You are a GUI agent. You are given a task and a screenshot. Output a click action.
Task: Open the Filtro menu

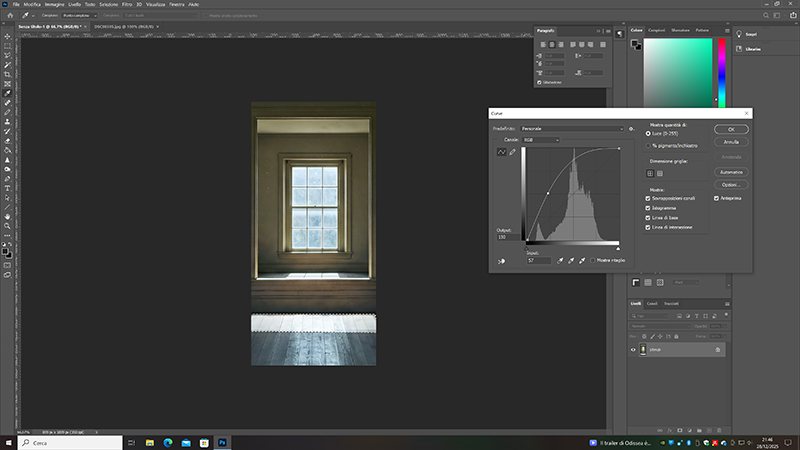(127, 4)
